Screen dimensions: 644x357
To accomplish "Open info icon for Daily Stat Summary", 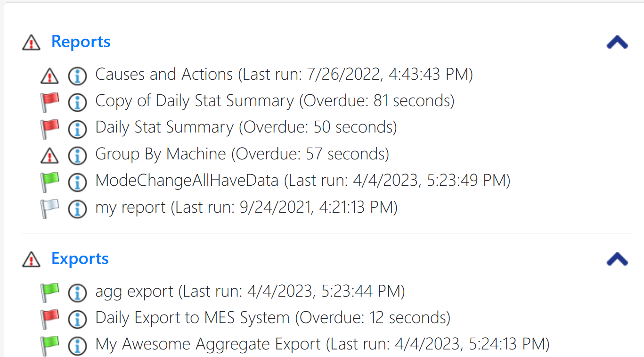I will tap(77, 128).
